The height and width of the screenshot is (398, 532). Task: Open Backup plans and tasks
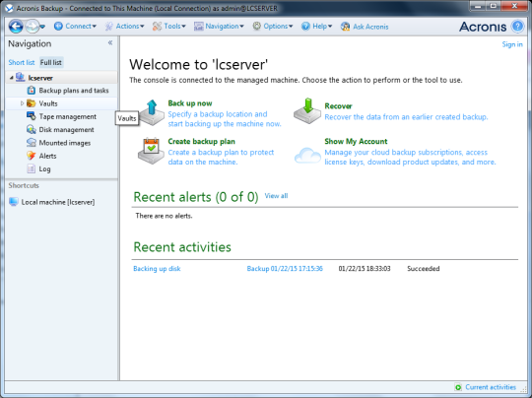click(x=74, y=91)
